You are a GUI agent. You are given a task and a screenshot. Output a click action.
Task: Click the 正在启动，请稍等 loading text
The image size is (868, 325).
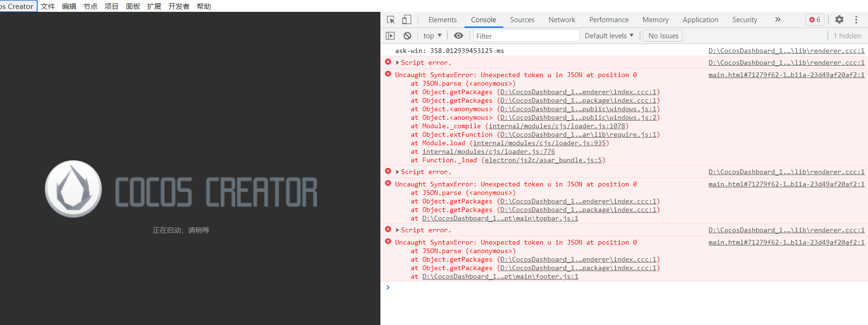pyautogui.click(x=181, y=230)
